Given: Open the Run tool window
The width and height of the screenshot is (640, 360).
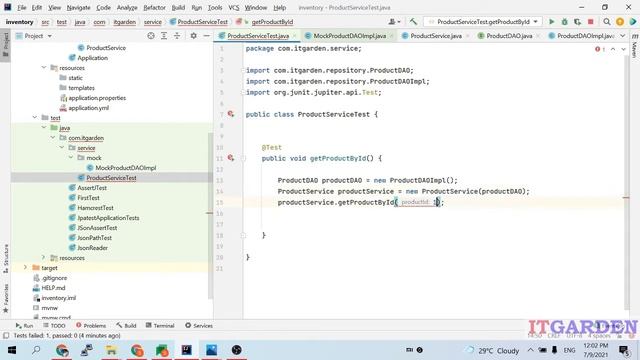Looking at the screenshot, I should click(24, 326).
